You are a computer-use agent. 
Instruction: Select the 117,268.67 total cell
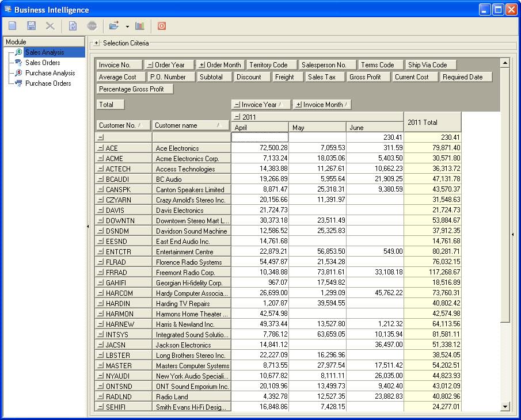click(x=432, y=272)
